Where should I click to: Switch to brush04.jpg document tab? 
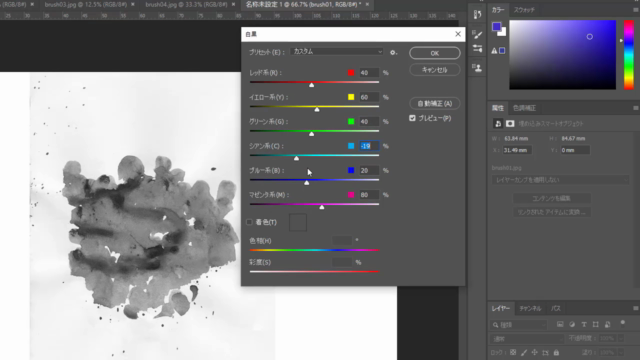(186, 4)
